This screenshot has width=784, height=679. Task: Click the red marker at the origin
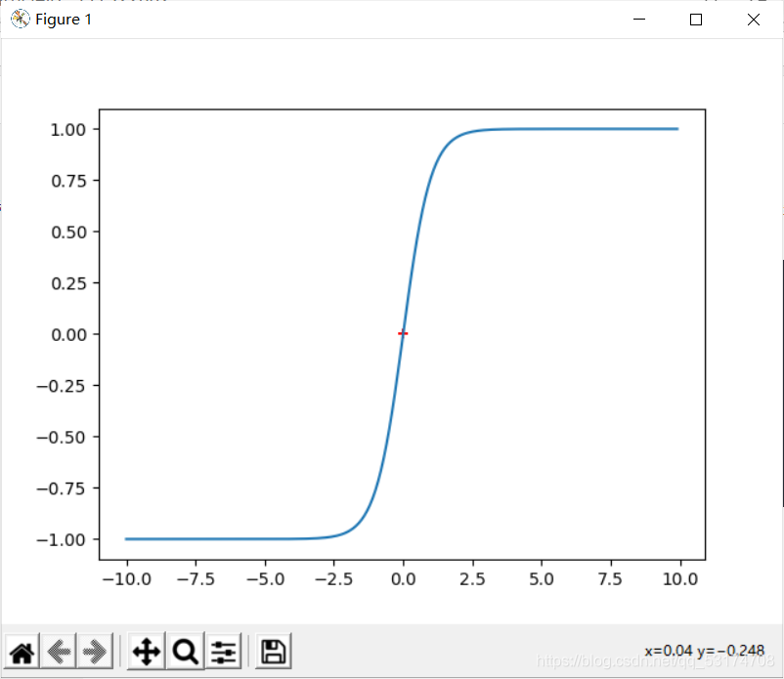coord(403,333)
